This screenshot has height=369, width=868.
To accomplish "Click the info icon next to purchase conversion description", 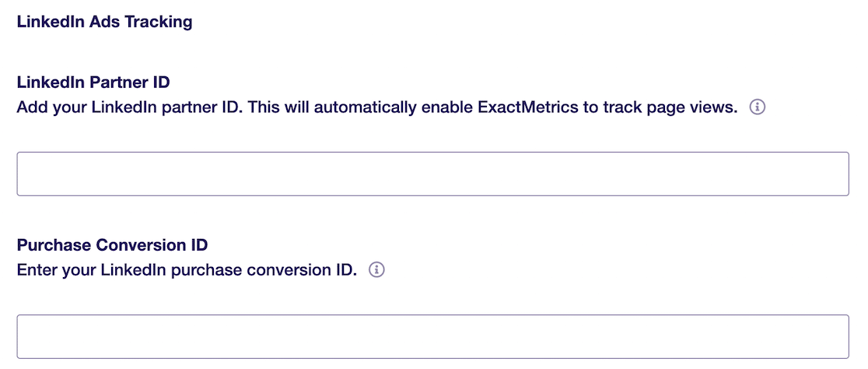I will (x=377, y=271).
